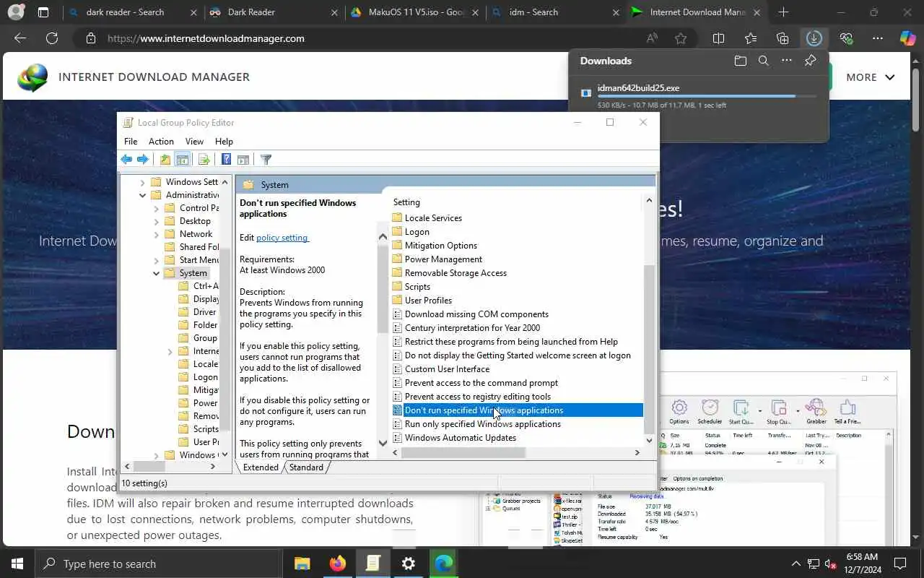Click Edge Collections icon
This screenshot has height=578, width=924.
click(x=783, y=38)
